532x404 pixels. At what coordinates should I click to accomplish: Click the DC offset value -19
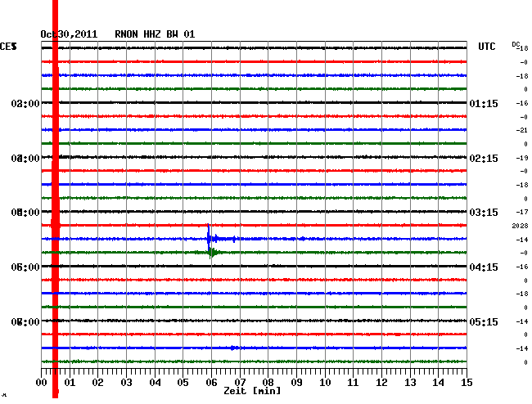tap(522, 158)
